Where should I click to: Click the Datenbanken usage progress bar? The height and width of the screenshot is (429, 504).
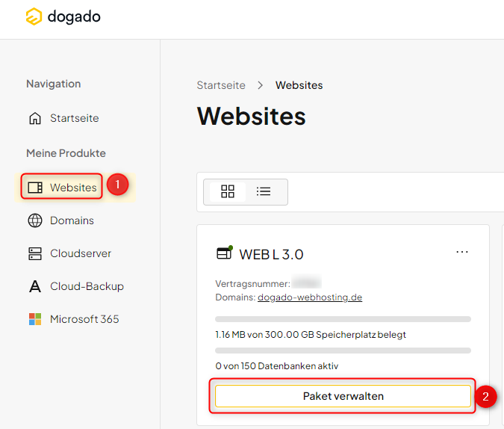pos(343,351)
